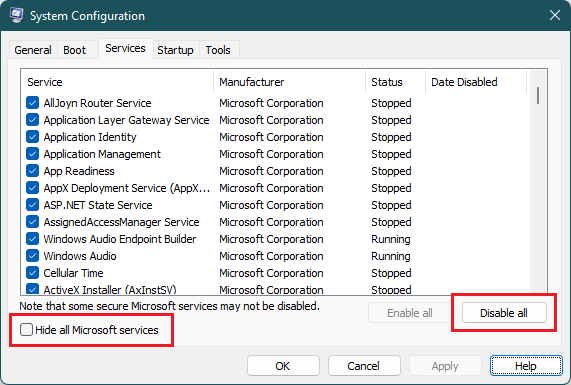571x385 pixels.
Task: Toggle the Application Management checkbox
Action: (32, 154)
